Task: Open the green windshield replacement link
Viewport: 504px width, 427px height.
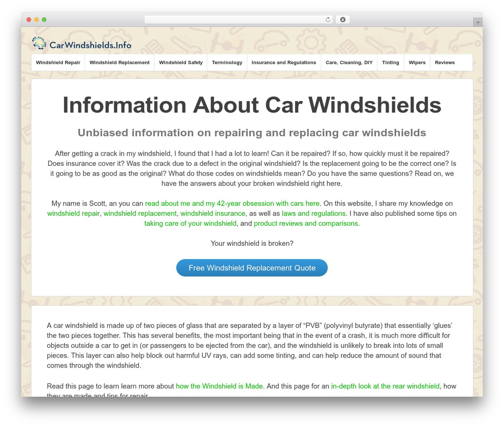Action: pos(140,213)
